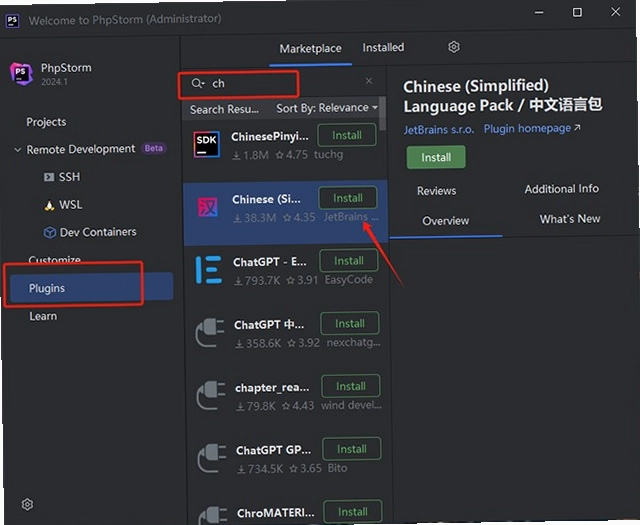640x525 pixels.
Task: Click the Chinese (Si... plugin name
Action: [x=266, y=199]
